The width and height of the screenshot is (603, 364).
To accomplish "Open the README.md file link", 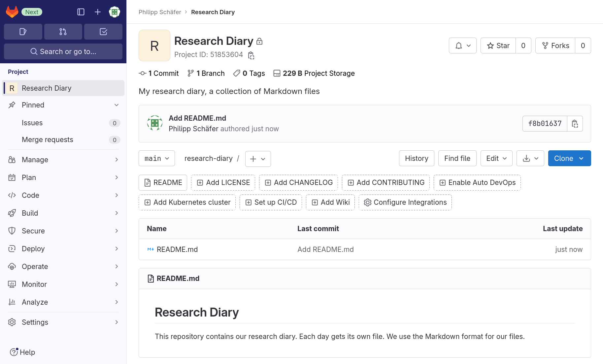I will (177, 249).
